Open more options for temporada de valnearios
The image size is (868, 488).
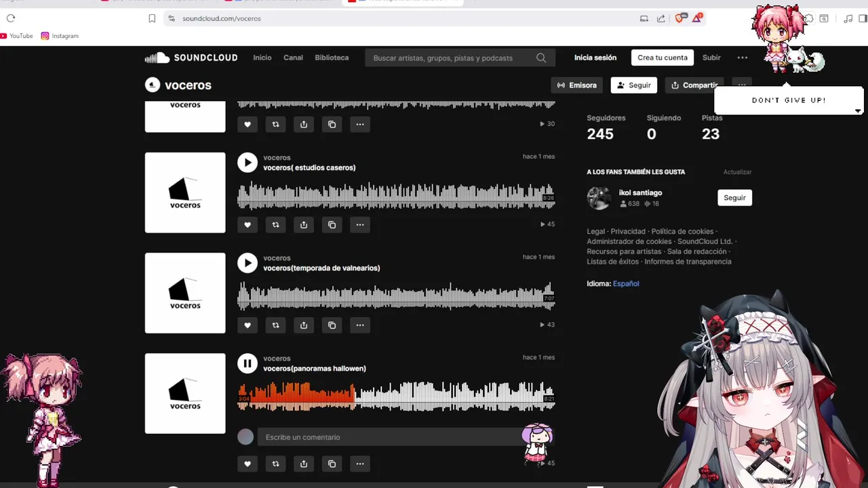(x=360, y=325)
